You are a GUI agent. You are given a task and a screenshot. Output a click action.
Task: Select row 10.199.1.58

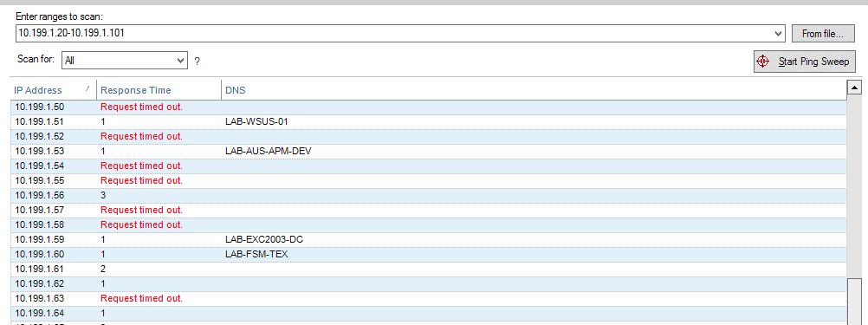coord(429,224)
